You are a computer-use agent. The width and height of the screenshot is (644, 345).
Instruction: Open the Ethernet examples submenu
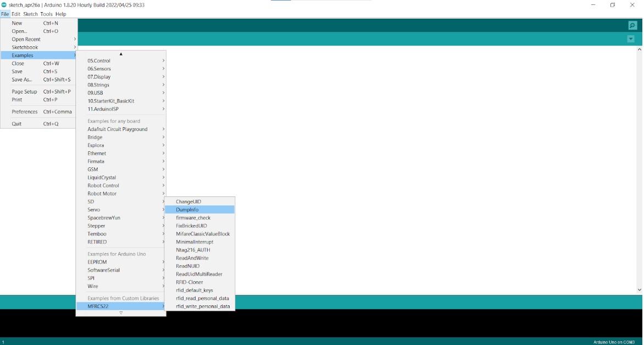click(121, 154)
